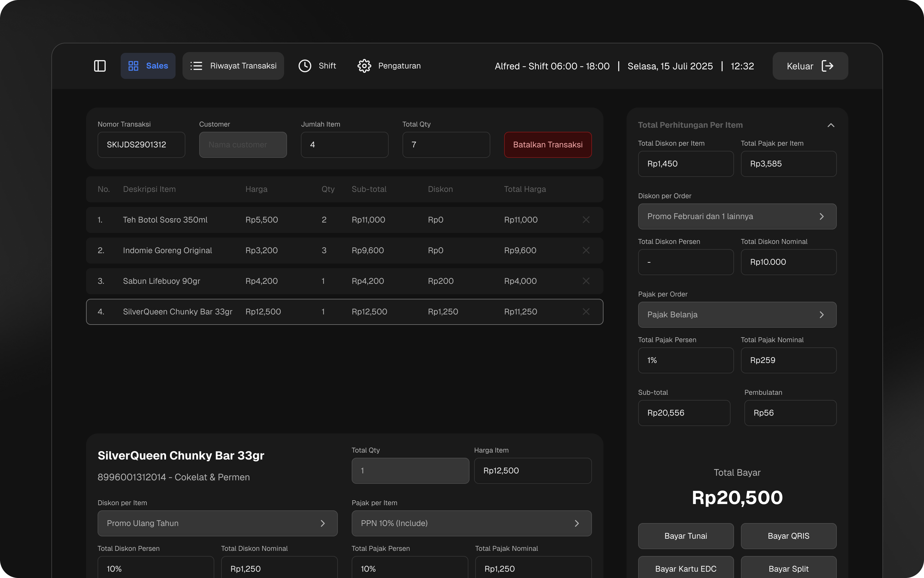Click the 12:32 clock display

click(742, 66)
